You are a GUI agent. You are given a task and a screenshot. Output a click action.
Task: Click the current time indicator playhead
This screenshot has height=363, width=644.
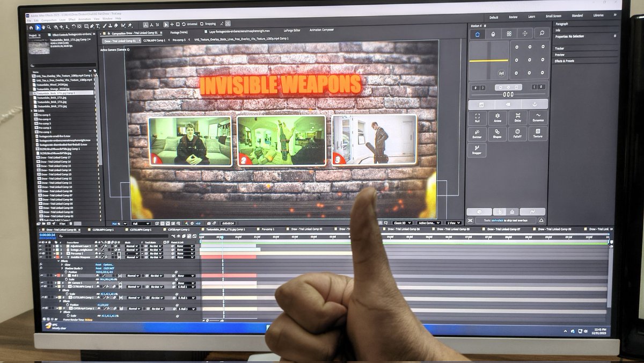click(222, 237)
